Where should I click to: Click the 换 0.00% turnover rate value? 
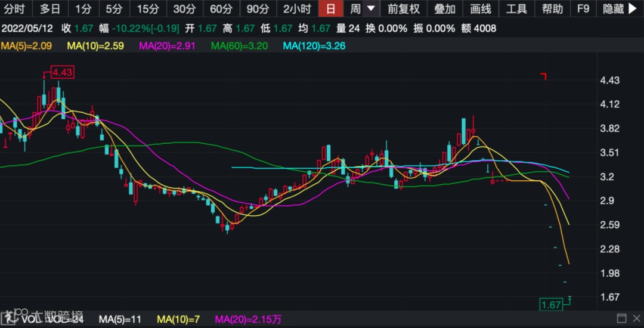386,28
